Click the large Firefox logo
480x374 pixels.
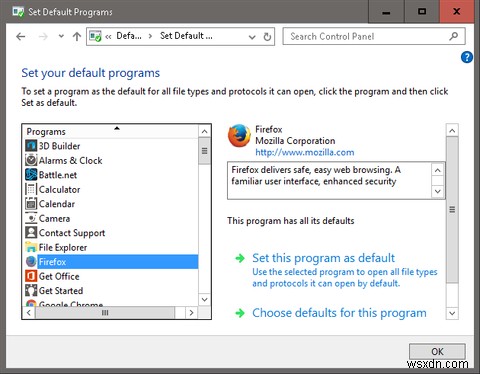[239, 136]
